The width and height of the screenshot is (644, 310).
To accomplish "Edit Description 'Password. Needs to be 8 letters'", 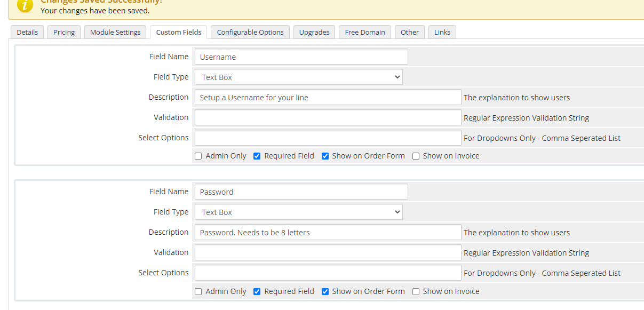I will click(x=328, y=233).
